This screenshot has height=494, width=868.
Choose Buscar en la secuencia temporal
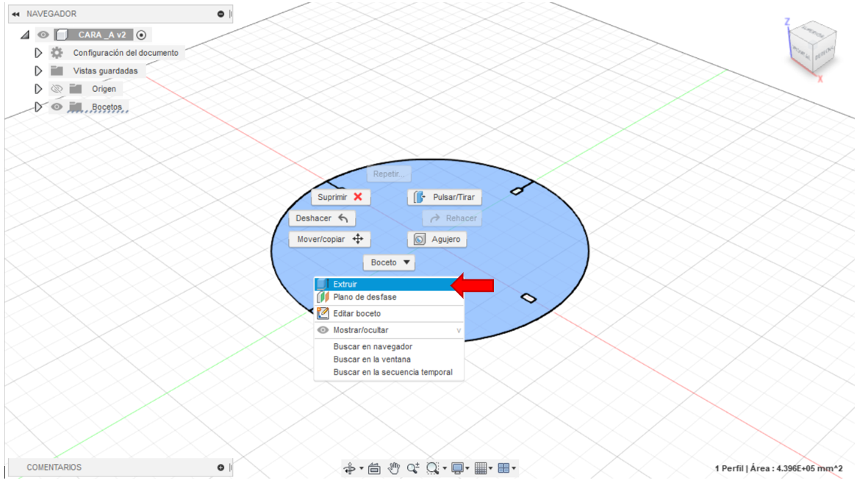[389, 372]
